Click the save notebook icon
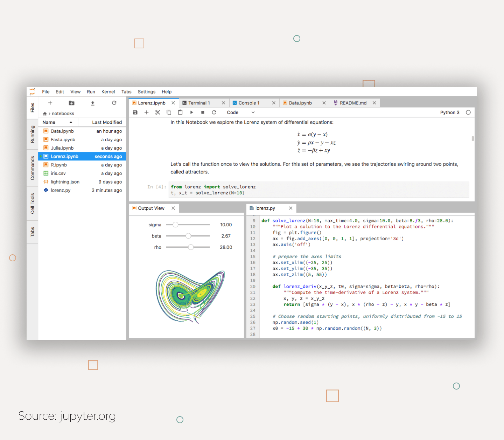The width and height of the screenshot is (504, 440). (x=135, y=112)
